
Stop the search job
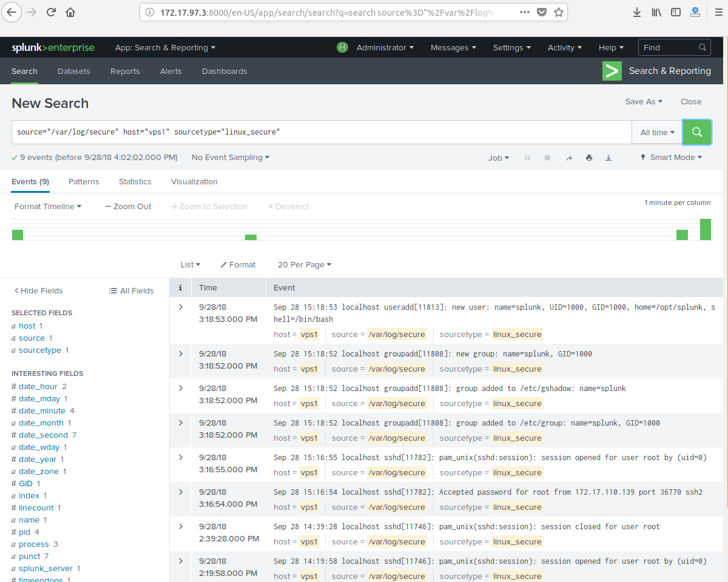547,158
